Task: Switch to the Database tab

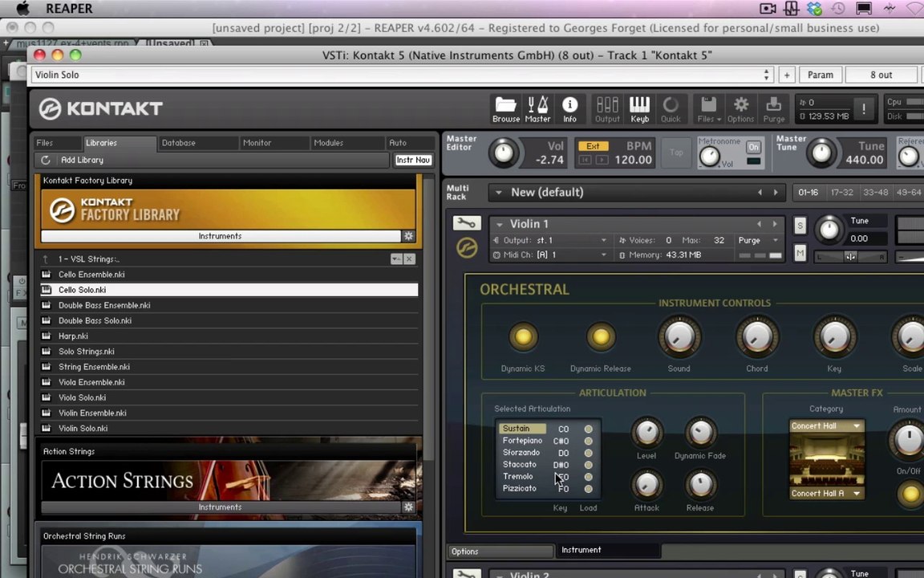Action: pyautogui.click(x=199, y=143)
